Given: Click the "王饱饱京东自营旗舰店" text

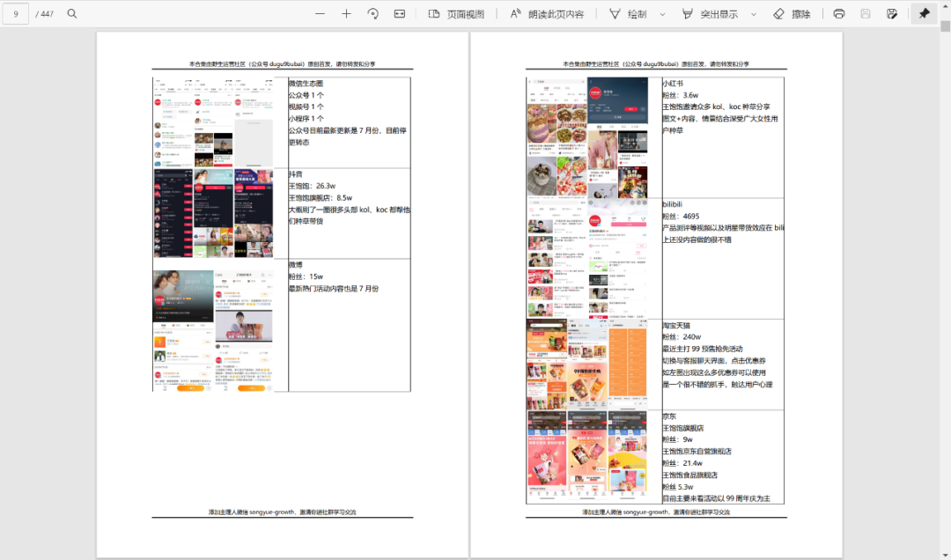Looking at the screenshot, I should pos(697,452).
